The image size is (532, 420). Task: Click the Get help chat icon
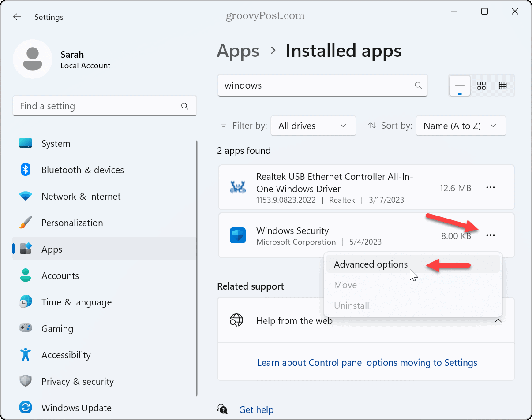pyautogui.click(x=223, y=409)
